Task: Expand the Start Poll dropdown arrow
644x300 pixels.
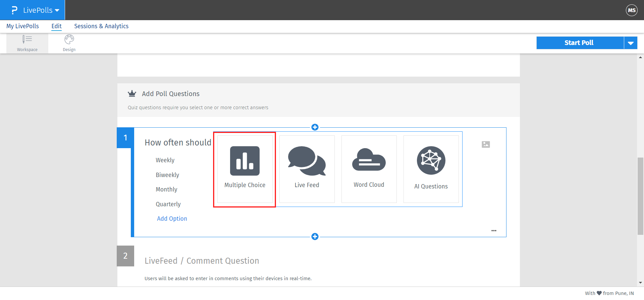Action: (x=631, y=43)
